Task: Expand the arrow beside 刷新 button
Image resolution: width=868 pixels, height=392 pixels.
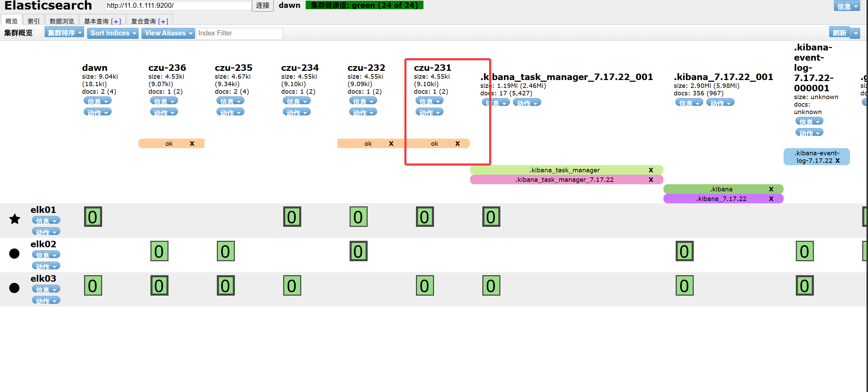Action: (x=855, y=33)
